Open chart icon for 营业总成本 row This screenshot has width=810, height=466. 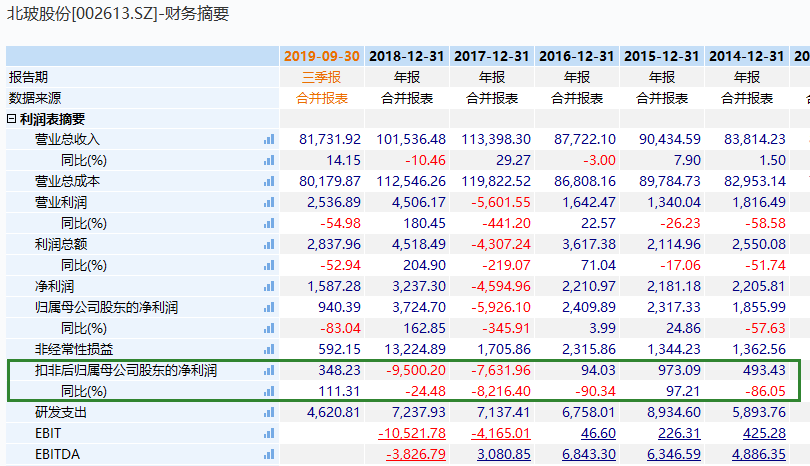pyautogui.click(x=269, y=181)
